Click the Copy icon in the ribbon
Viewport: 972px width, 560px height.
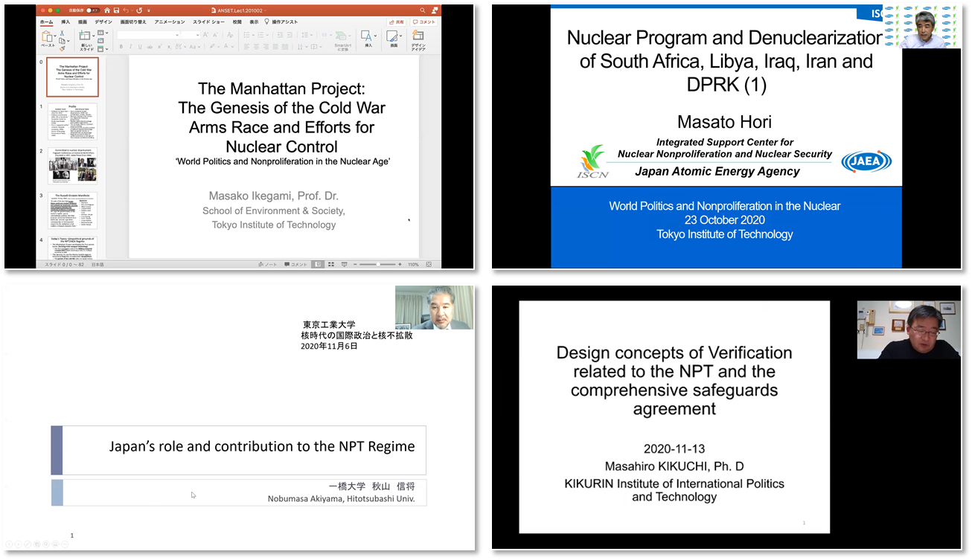62,40
